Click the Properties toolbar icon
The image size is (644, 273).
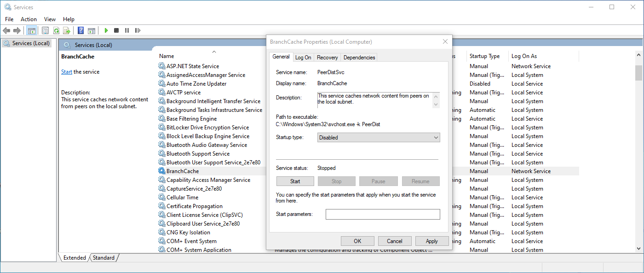coord(45,30)
